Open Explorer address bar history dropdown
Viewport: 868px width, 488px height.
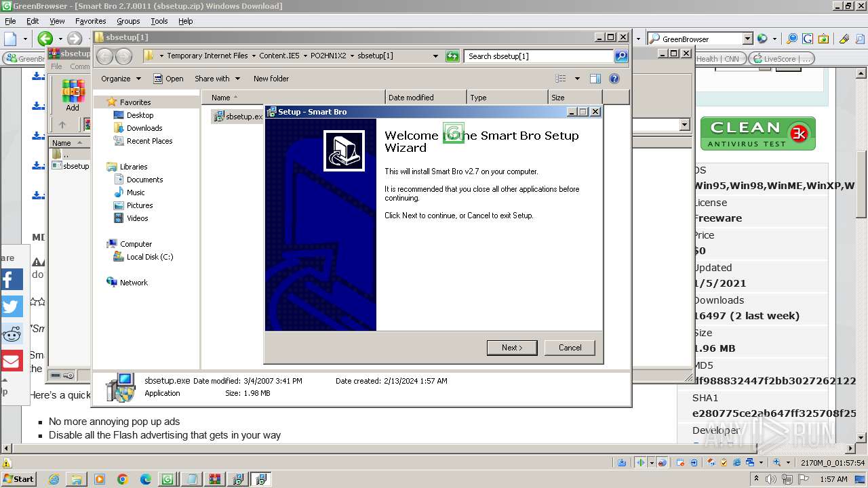point(435,56)
